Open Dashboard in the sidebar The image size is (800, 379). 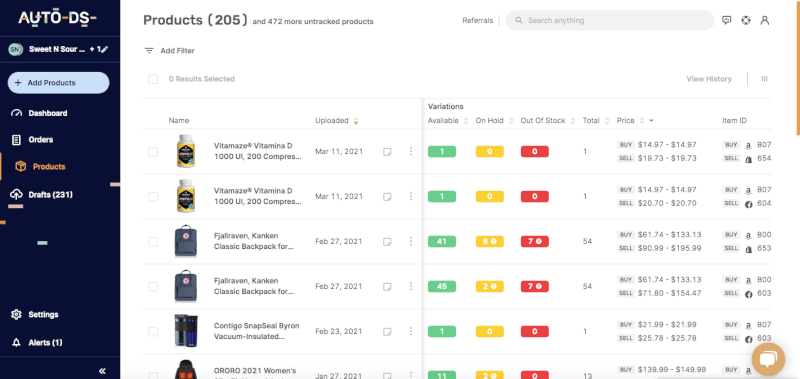point(48,113)
